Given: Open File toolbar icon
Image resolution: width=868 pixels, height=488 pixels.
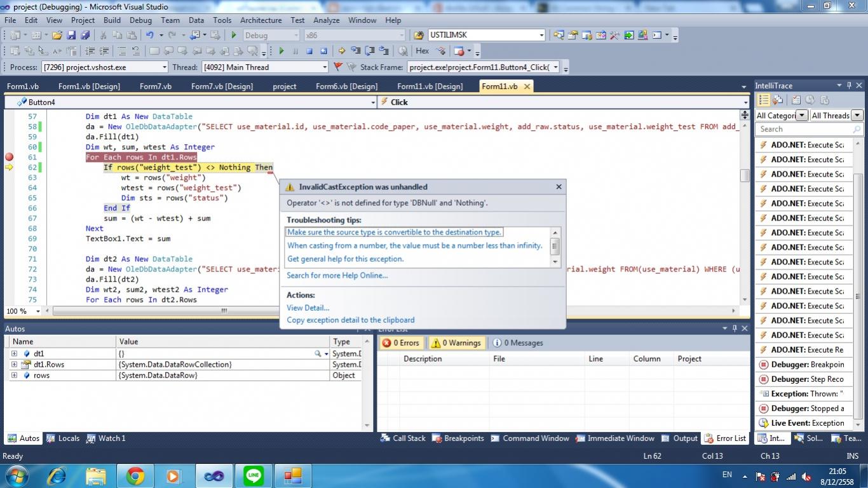Looking at the screenshot, I should coord(57,35).
